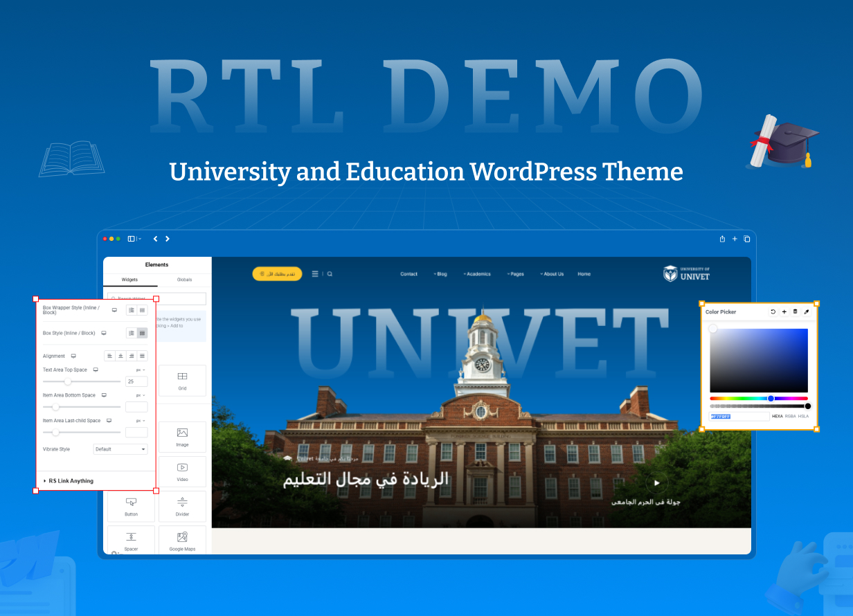Add the Video widget
The height and width of the screenshot is (616, 853).
182,471
